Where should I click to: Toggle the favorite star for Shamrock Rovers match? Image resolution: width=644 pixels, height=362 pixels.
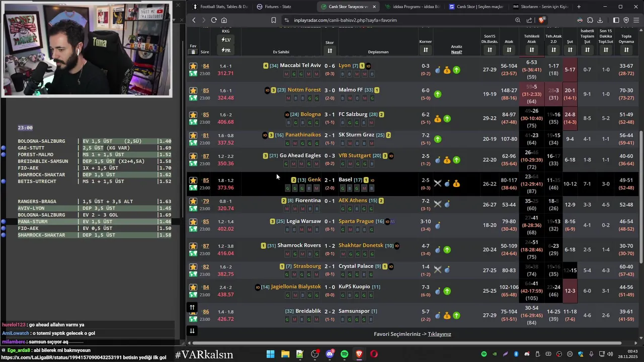193,246
